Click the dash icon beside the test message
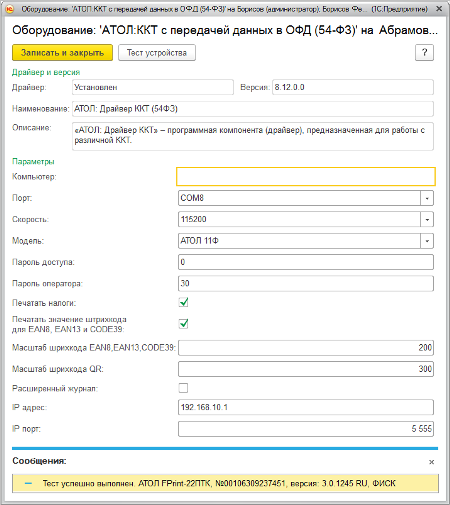 click(x=28, y=483)
